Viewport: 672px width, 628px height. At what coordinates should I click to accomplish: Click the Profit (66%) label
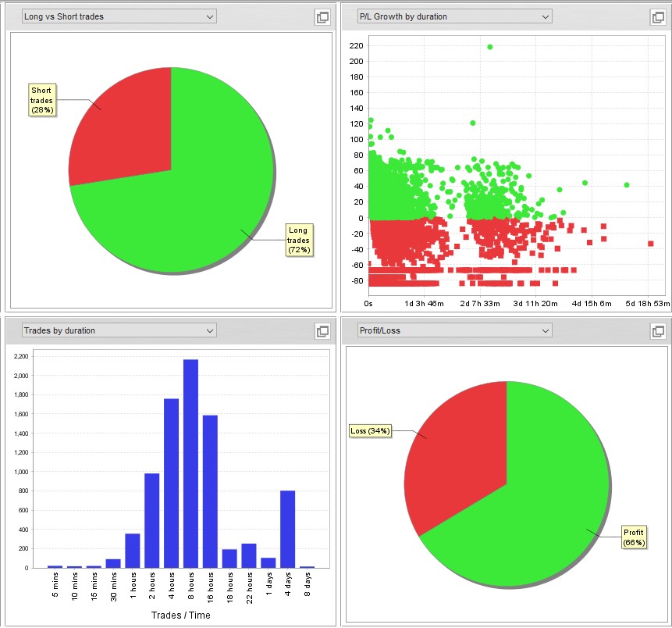pos(634,537)
